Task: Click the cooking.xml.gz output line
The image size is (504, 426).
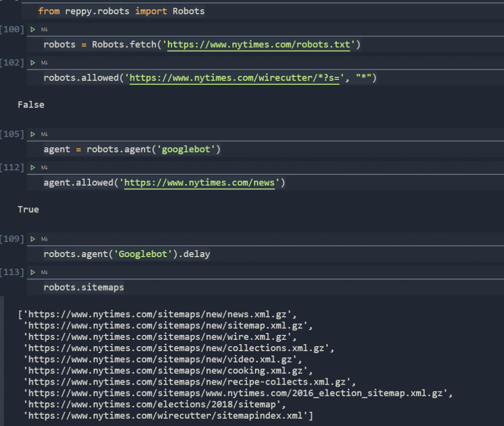Action: (168, 371)
